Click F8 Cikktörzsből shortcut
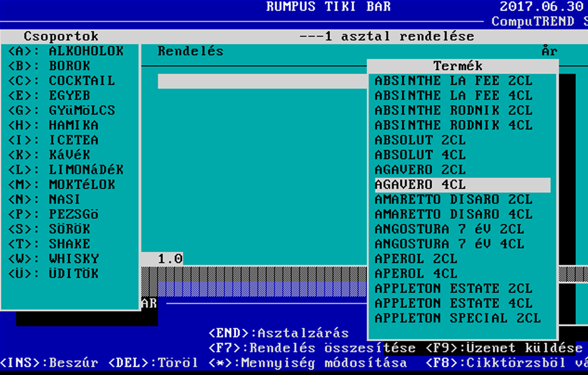This screenshot has width=588, height=375. [x=507, y=362]
